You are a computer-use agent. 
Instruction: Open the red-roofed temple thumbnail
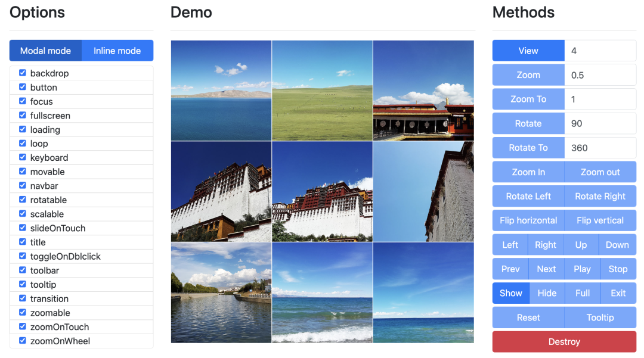click(423, 91)
